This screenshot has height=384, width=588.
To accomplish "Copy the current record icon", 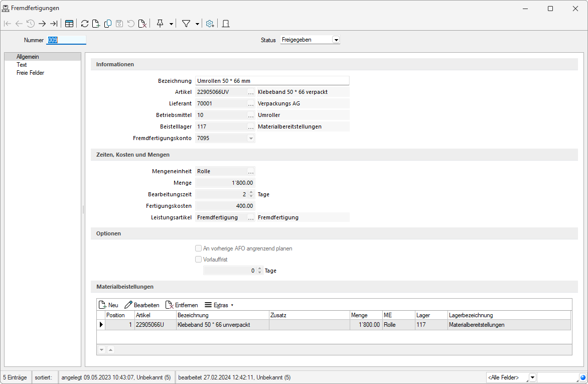I will [107, 24].
